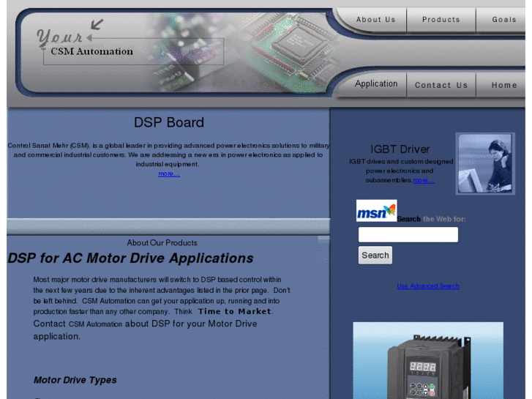This screenshot has width=532, height=399.
Task: Click the 'more...' link under DSP Board
Action: [x=169, y=174]
